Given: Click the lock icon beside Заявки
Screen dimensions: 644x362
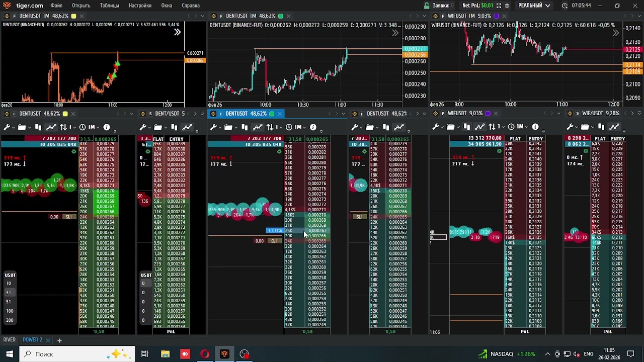Looking at the screenshot, I should (427, 6).
